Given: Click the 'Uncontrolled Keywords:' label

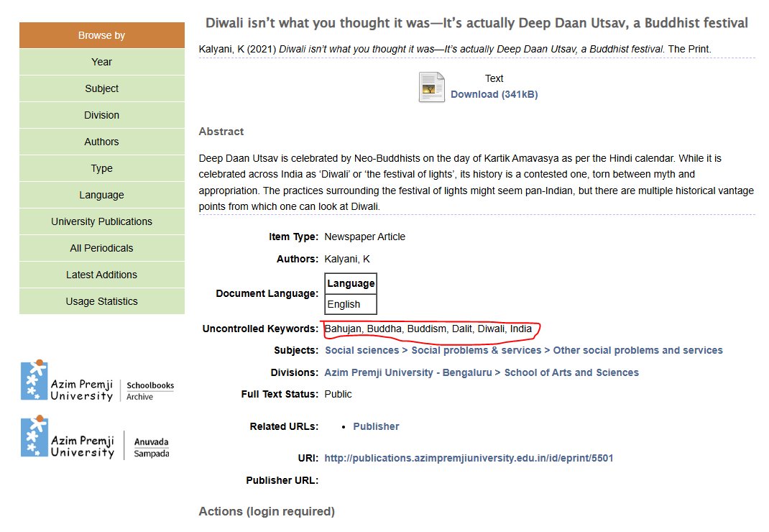Looking at the screenshot, I should 260,329.
